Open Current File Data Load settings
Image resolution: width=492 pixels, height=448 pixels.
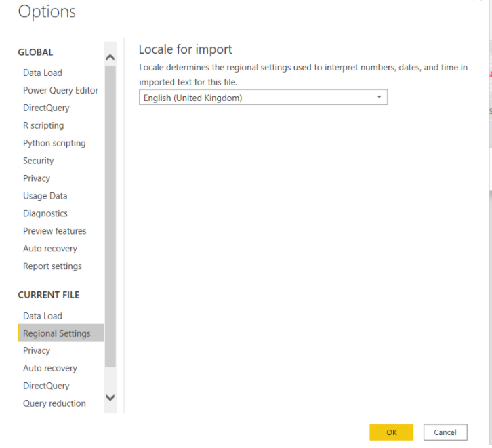43,316
